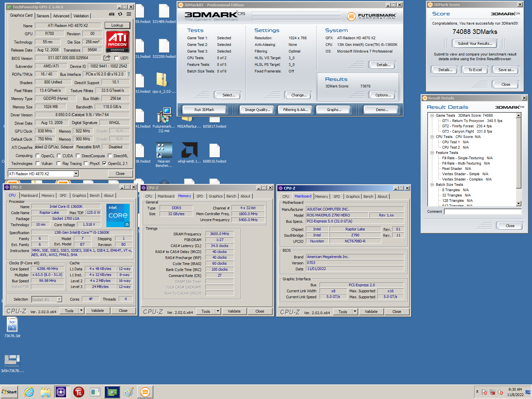Viewport: 532px width, 399px height.
Task: Click the Paint palette taskbar icon
Action: click(x=128, y=392)
